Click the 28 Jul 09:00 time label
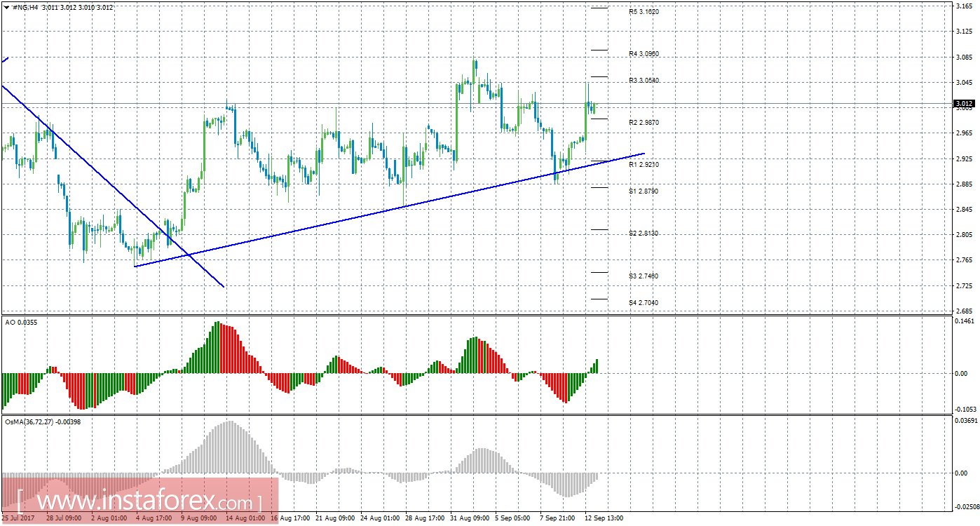Viewport: 980px width, 526px height. [64, 519]
